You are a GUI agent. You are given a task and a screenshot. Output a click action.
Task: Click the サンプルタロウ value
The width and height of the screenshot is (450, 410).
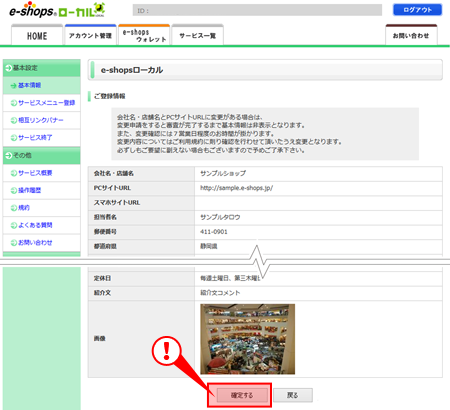coord(220,217)
